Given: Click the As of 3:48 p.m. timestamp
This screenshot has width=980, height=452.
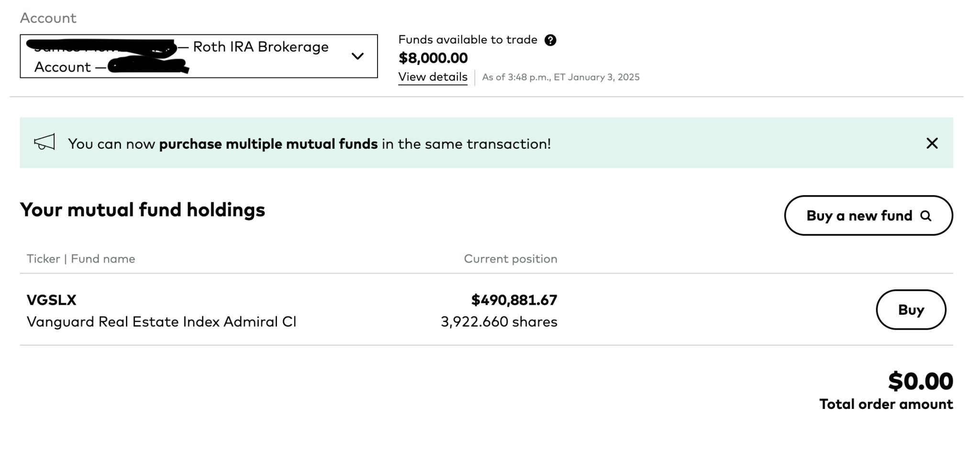Looking at the screenshot, I should (560, 77).
